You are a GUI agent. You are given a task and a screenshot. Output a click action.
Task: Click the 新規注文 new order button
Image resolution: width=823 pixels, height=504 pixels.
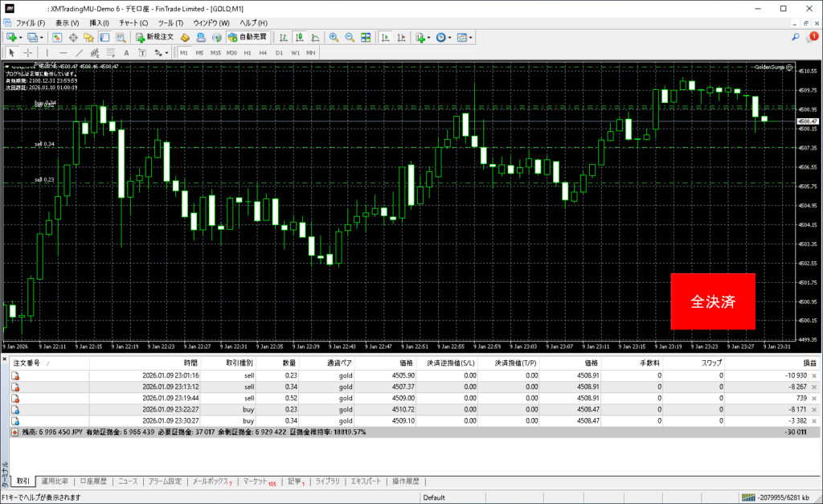point(154,37)
